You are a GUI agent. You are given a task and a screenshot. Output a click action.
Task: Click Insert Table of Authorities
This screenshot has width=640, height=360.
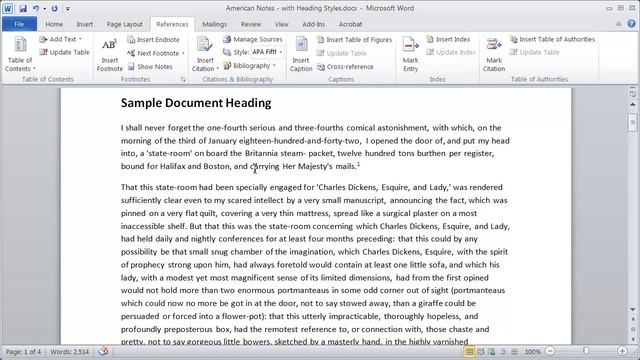[552, 39]
